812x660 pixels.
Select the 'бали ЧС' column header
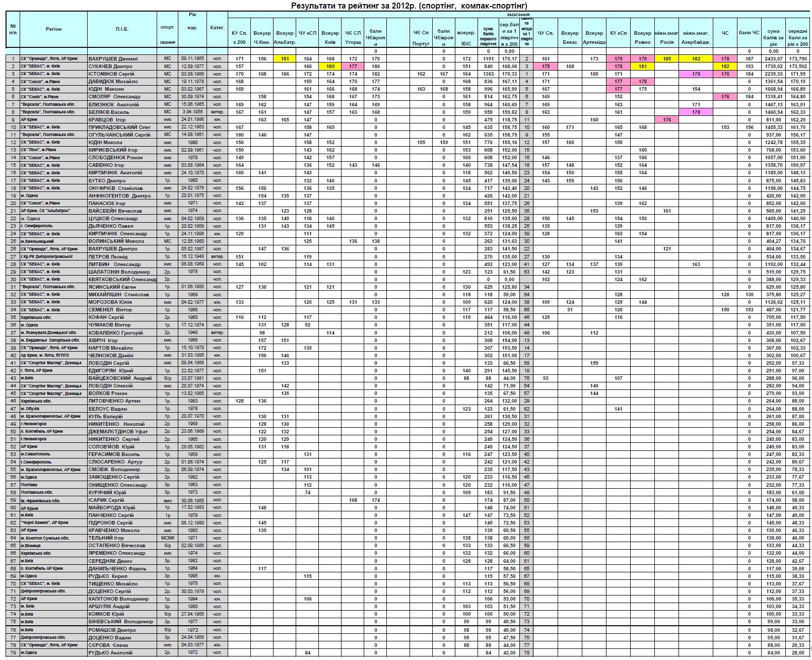tap(749, 33)
